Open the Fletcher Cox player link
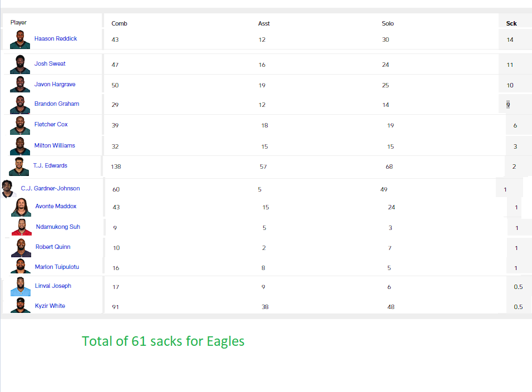532x392 pixels. click(x=51, y=125)
